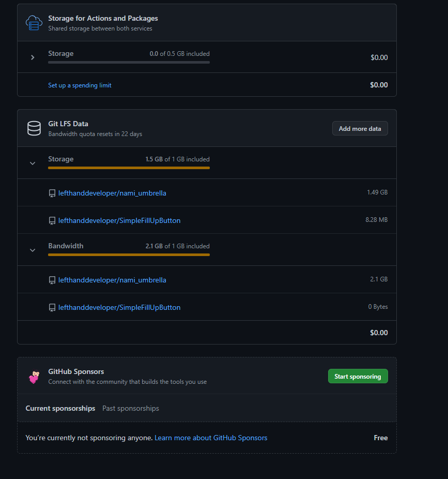Click repo icon beside SimpleFillUpButton under Bandwidth
The width and height of the screenshot is (448, 479).
coord(52,308)
